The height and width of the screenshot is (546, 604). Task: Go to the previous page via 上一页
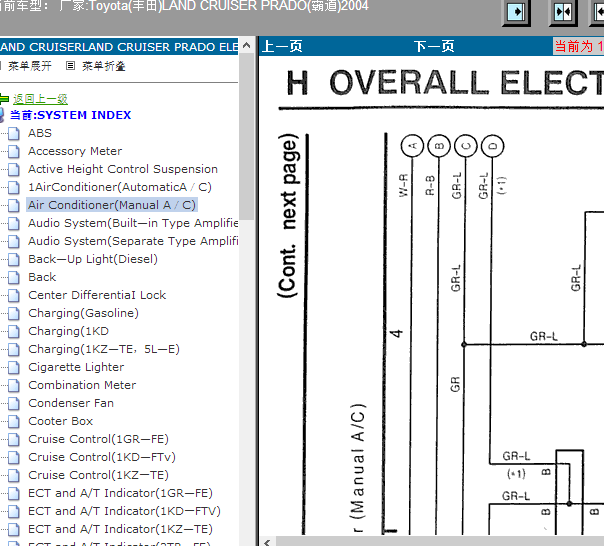coord(282,46)
